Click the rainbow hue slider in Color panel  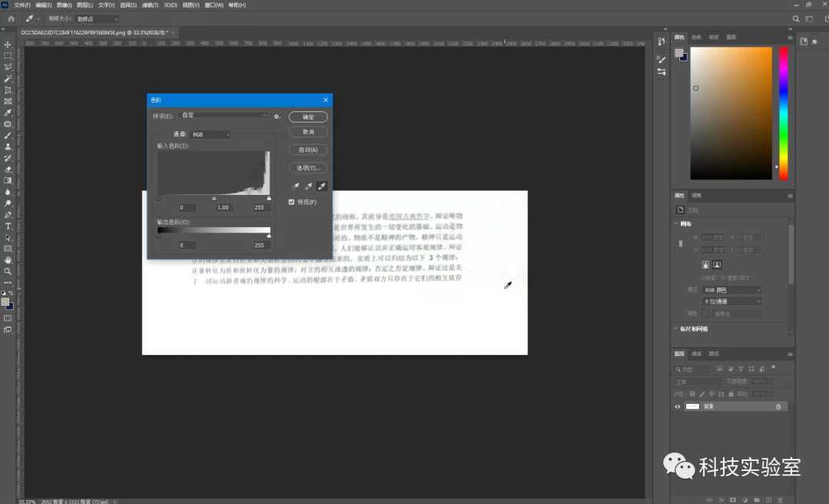pos(783,113)
